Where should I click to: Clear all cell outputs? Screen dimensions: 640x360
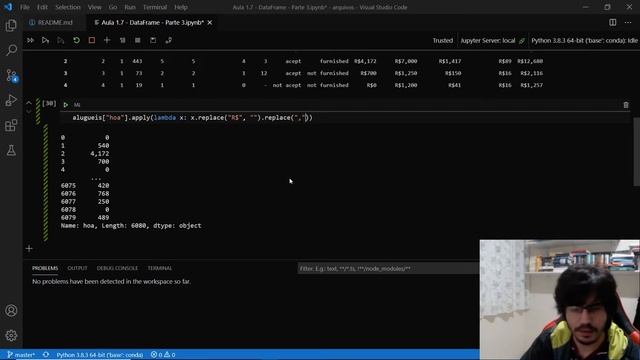[122, 40]
